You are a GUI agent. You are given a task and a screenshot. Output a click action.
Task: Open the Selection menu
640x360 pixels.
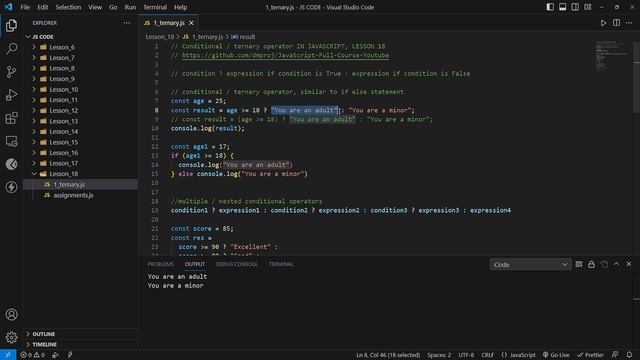pos(68,7)
